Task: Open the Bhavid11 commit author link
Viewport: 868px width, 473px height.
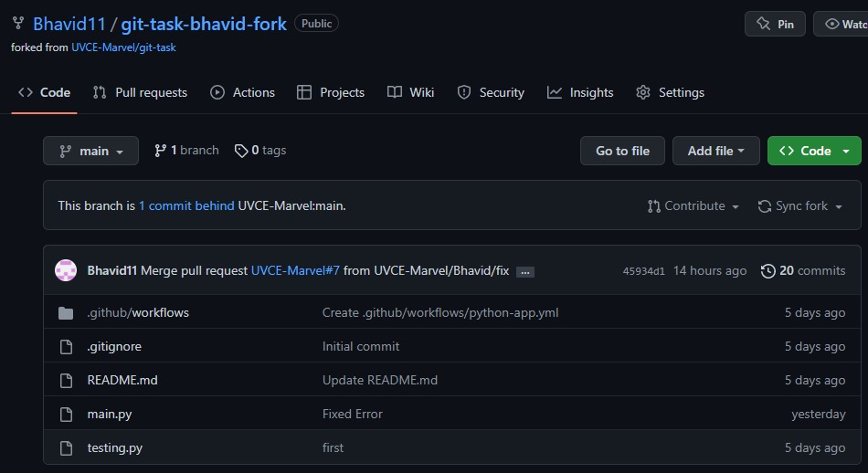Action: point(111,270)
